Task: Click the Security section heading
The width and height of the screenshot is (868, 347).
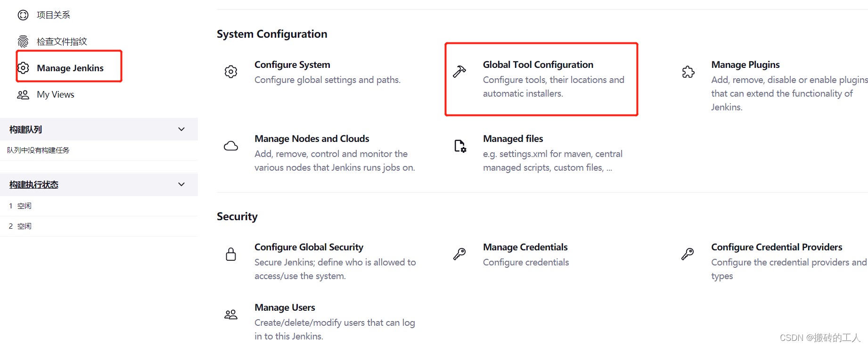Action: tap(237, 216)
